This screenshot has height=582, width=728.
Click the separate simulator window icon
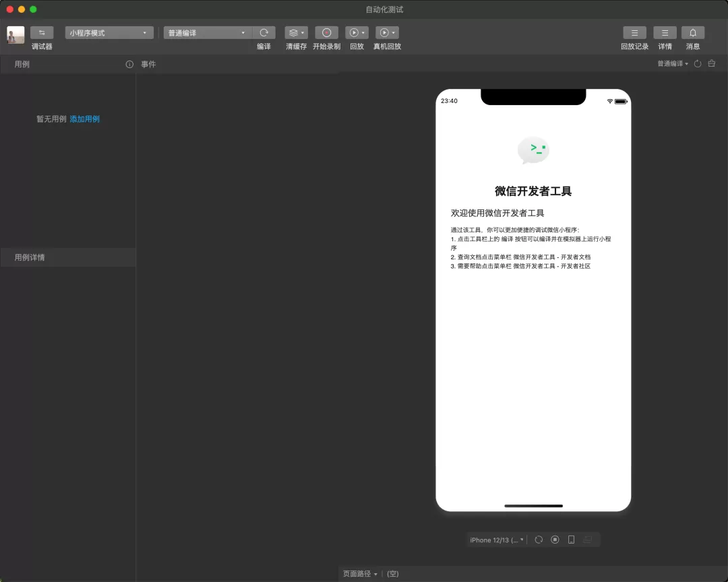pyautogui.click(x=588, y=540)
